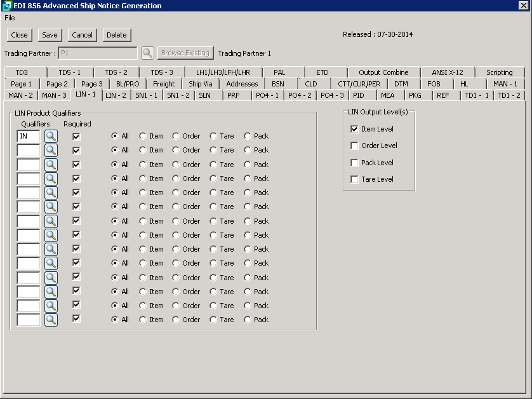Enable the Order Level output checkbox

[354, 146]
